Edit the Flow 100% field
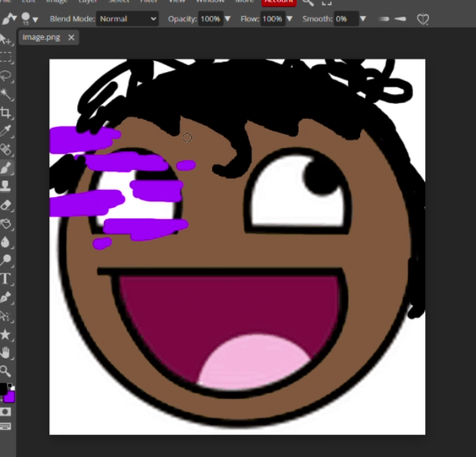The height and width of the screenshot is (457, 476). [x=273, y=19]
